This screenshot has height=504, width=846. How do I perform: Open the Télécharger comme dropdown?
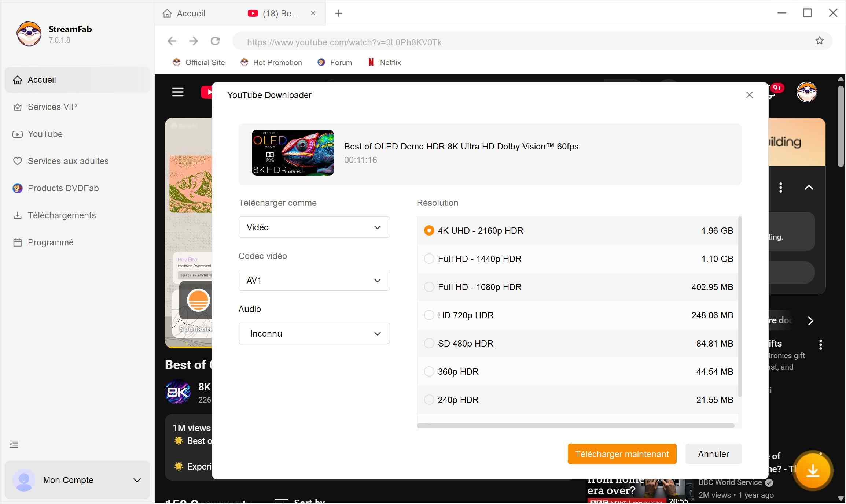(x=314, y=227)
